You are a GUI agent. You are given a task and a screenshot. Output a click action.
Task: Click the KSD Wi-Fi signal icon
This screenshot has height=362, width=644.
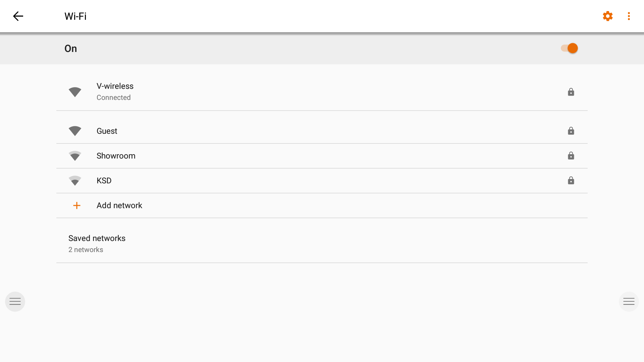point(75,181)
